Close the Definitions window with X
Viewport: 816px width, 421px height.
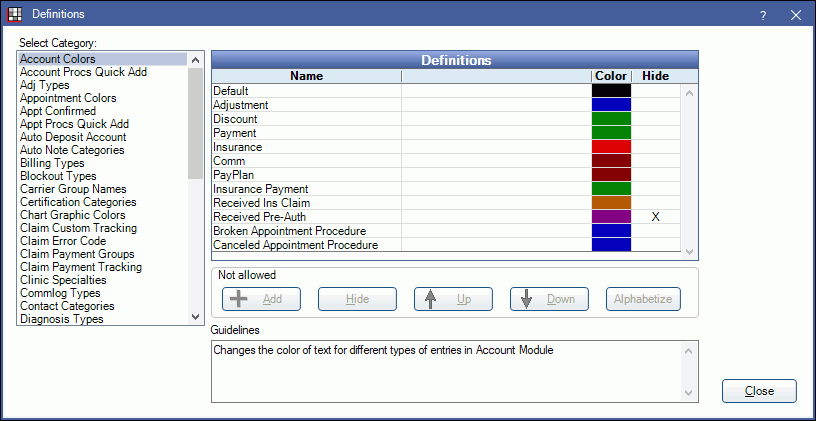(x=796, y=15)
